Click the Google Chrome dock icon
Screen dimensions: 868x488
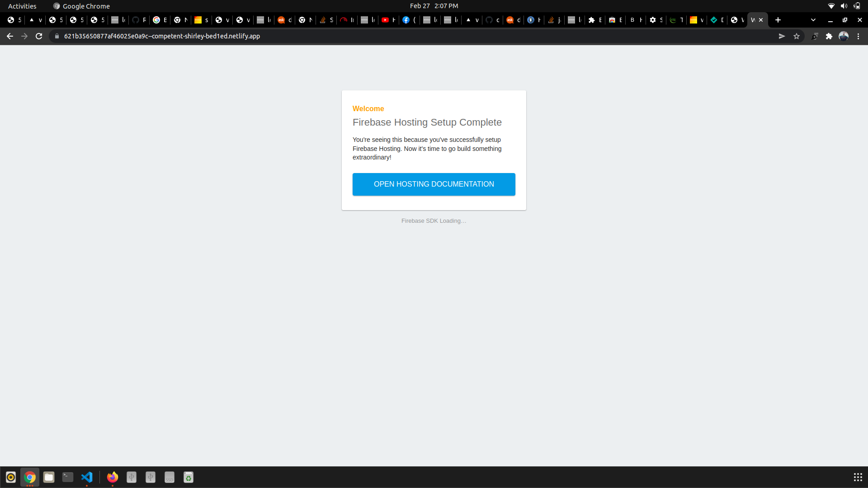coord(30,477)
